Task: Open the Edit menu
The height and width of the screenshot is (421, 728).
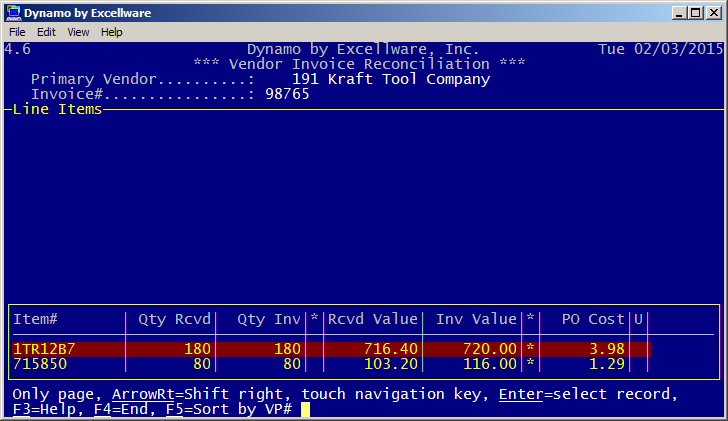Action: (46, 32)
